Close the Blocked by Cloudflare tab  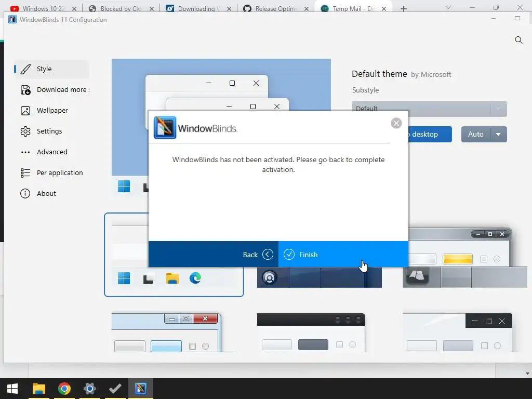tap(152, 9)
